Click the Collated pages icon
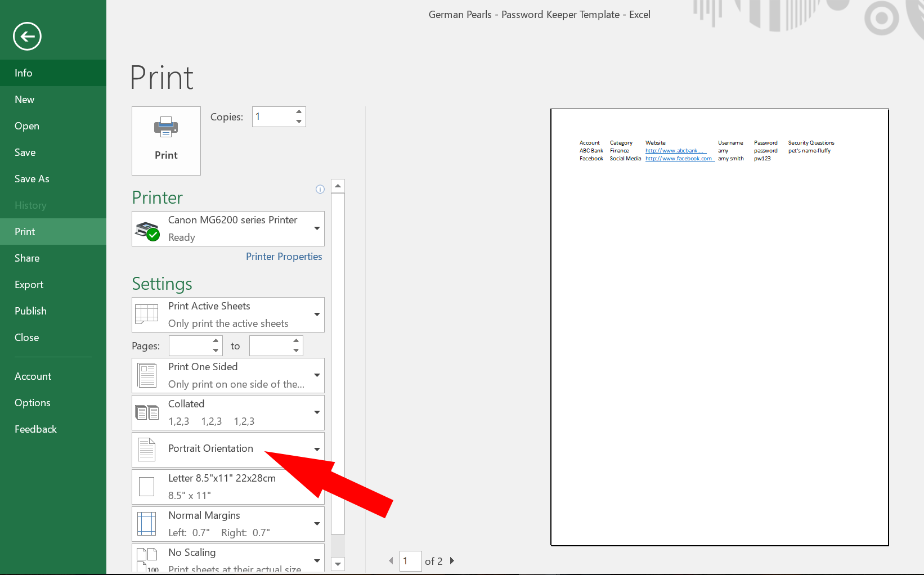The height and width of the screenshot is (575, 924). click(146, 412)
